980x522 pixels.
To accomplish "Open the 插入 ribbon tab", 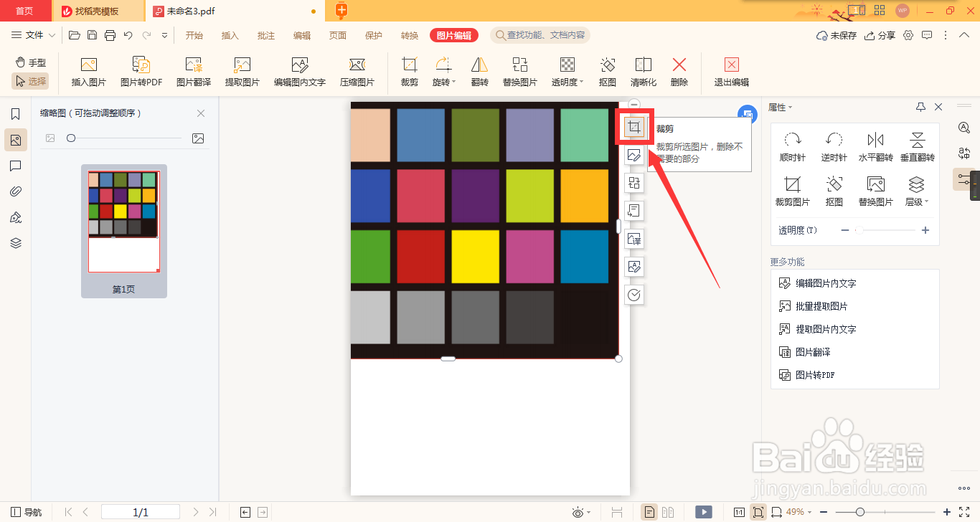I will [x=230, y=36].
